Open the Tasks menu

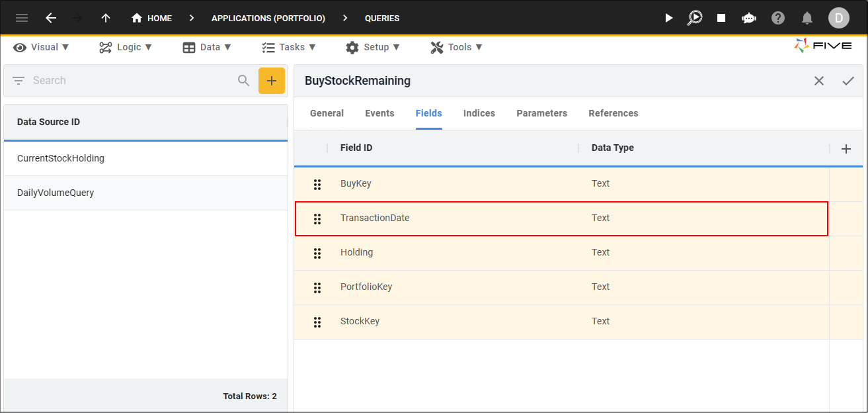point(289,47)
